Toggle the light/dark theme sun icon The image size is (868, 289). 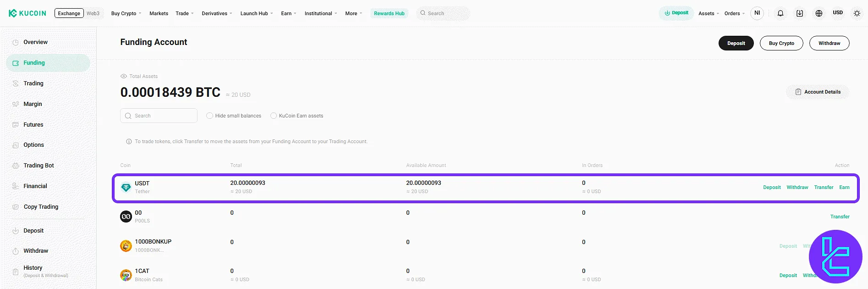[x=857, y=13]
